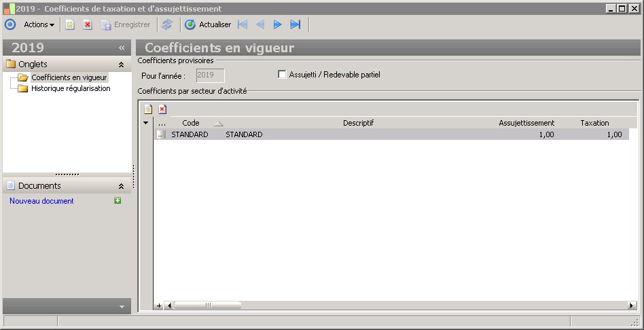Click the red delete record icon in the toolbar

[x=88, y=24]
